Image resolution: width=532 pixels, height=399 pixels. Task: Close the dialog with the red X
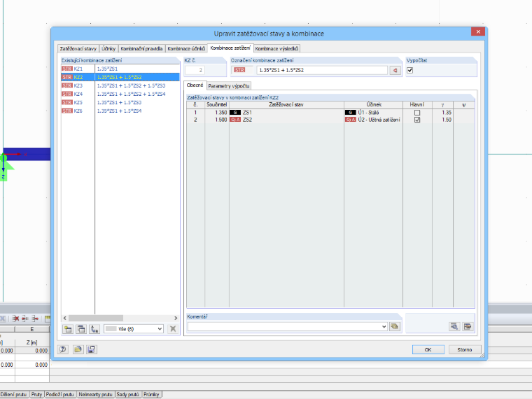pyautogui.click(x=478, y=31)
